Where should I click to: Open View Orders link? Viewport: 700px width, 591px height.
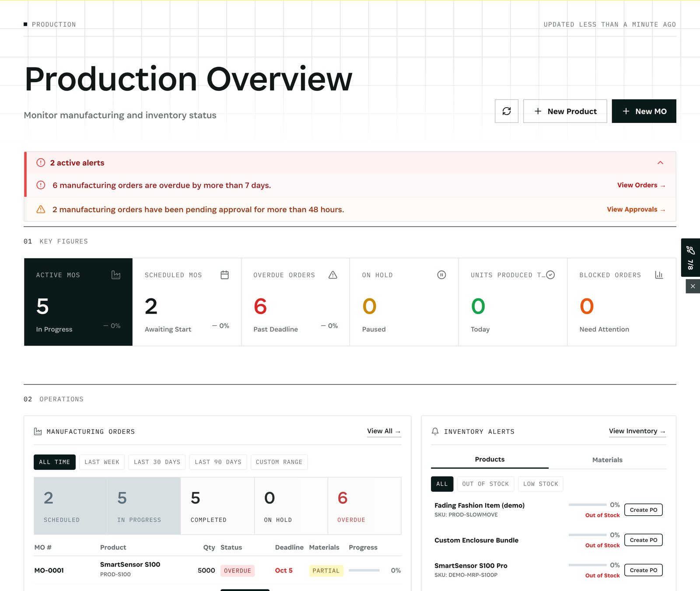641,185
